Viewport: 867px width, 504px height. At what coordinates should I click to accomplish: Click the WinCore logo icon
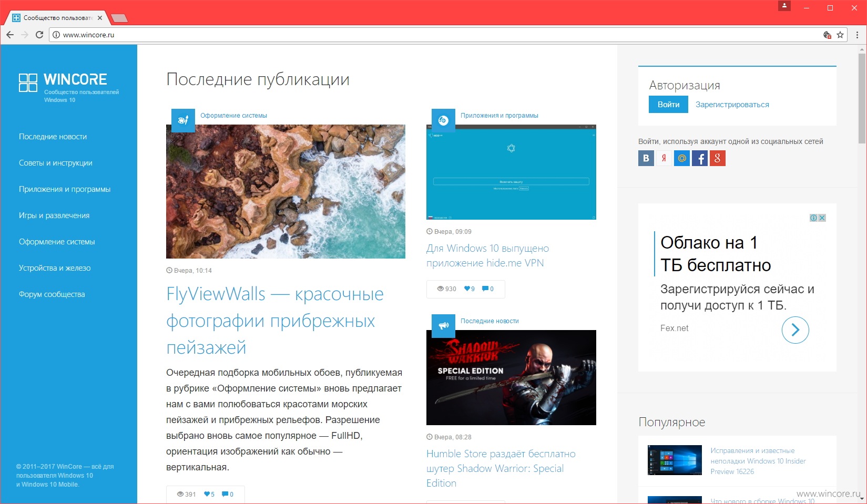pyautogui.click(x=28, y=83)
